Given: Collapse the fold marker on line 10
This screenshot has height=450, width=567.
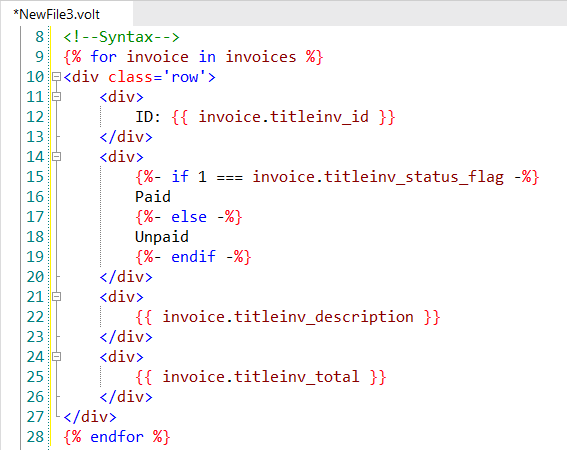Looking at the screenshot, I should click(56, 77).
